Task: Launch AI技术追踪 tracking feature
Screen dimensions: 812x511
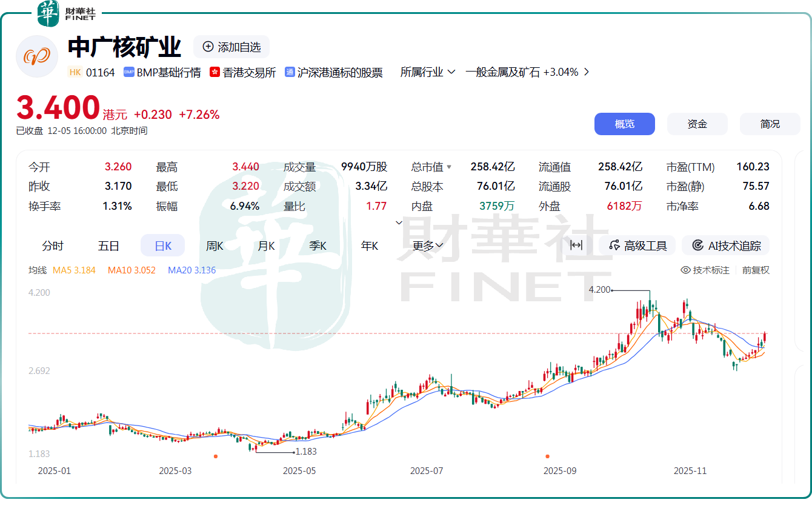Action: (x=725, y=245)
